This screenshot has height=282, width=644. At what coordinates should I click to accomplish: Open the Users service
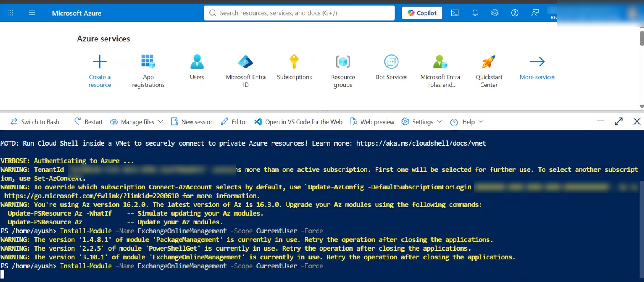[197, 67]
